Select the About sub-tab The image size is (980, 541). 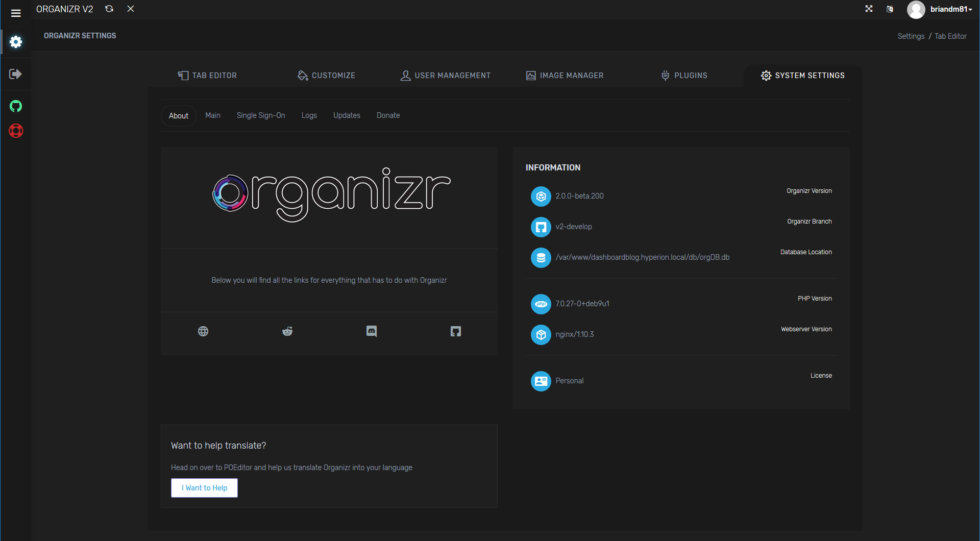pyautogui.click(x=179, y=116)
